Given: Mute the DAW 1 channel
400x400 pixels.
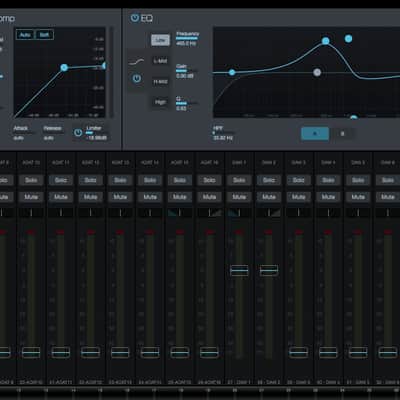Looking at the screenshot, I should (239, 197).
